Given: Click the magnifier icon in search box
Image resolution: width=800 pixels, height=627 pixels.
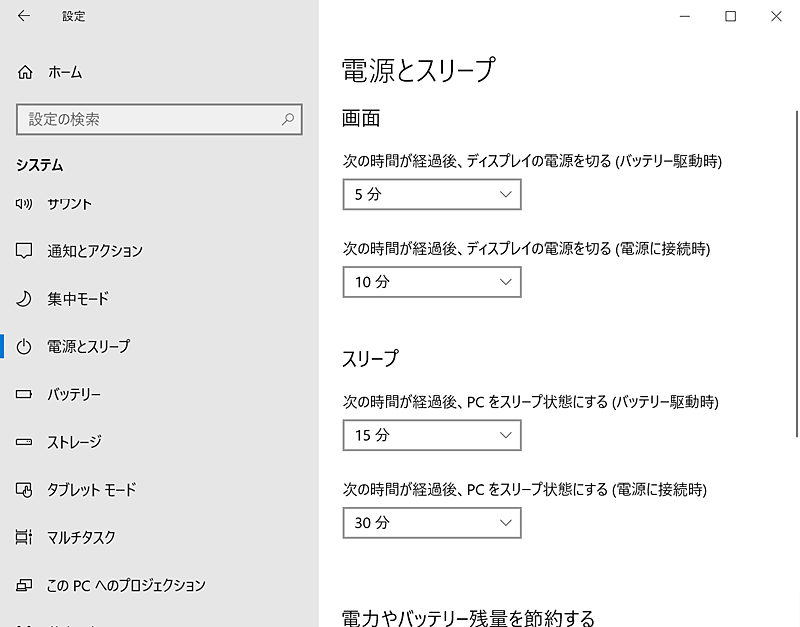Looking at the screenshot, I should pos(288,119).
